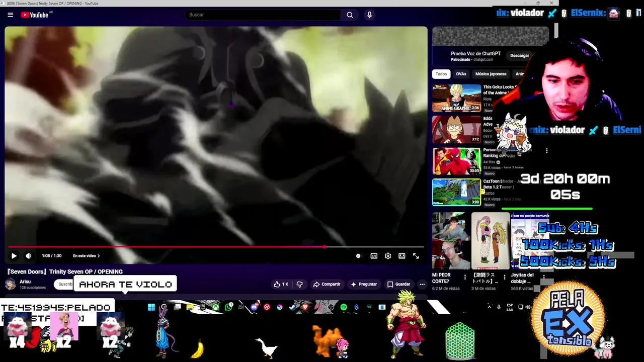Open the 'Prueba Voz de ChatGPT' ad title
The height and width of the screenshot is (362, 644).
coord(475,53)
